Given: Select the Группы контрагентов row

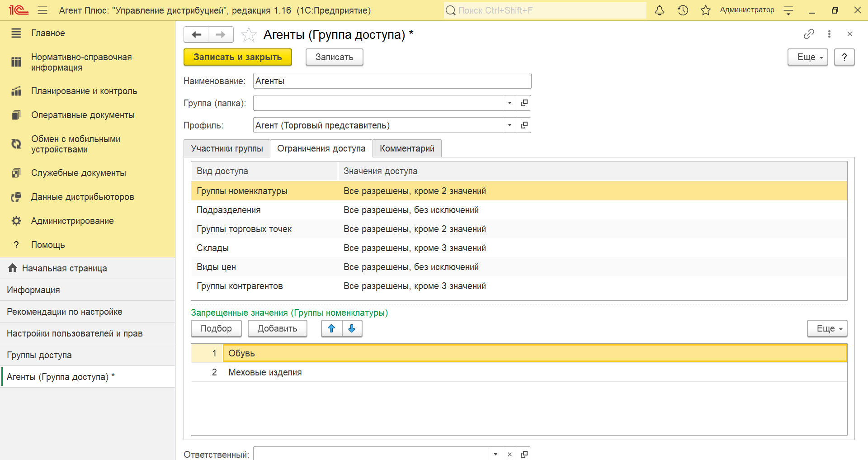Looking at the screenshot, I should (519, 286).
